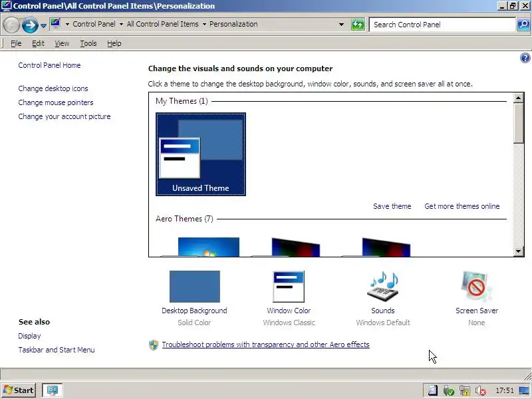This screenshot has width=532, height=399.
Task: Open the Help menu
Action: (x=114, y=43)
